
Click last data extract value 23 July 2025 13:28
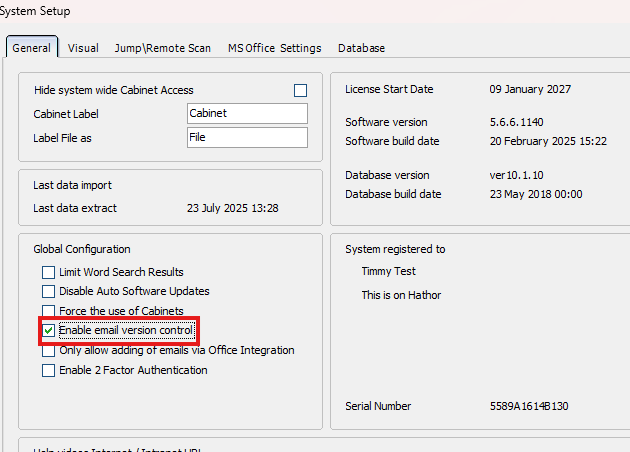tap(233, 208)
